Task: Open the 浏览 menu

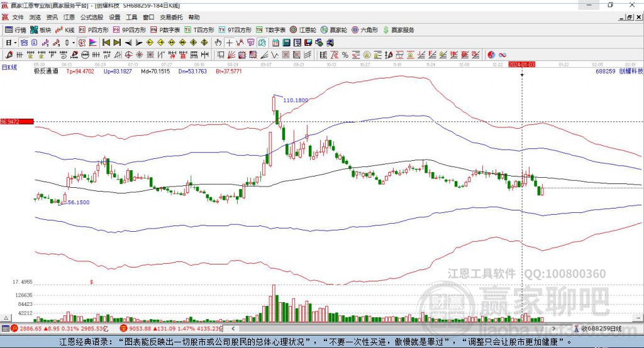Action: (x=35, y=17)
